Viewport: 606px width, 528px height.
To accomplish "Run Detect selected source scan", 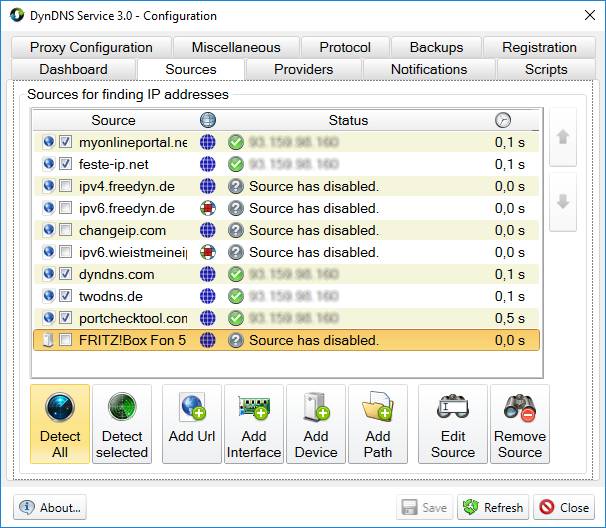I will pos(122,424).
